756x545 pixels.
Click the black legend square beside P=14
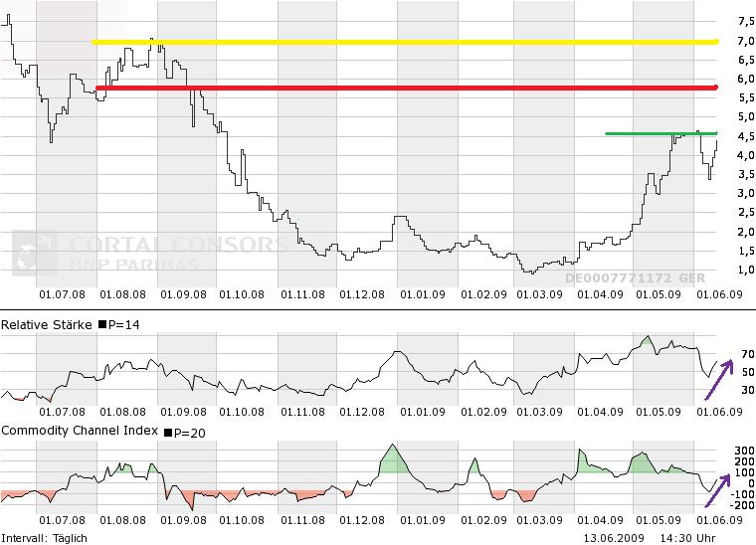pyautogui.click(x=102, y=324)
